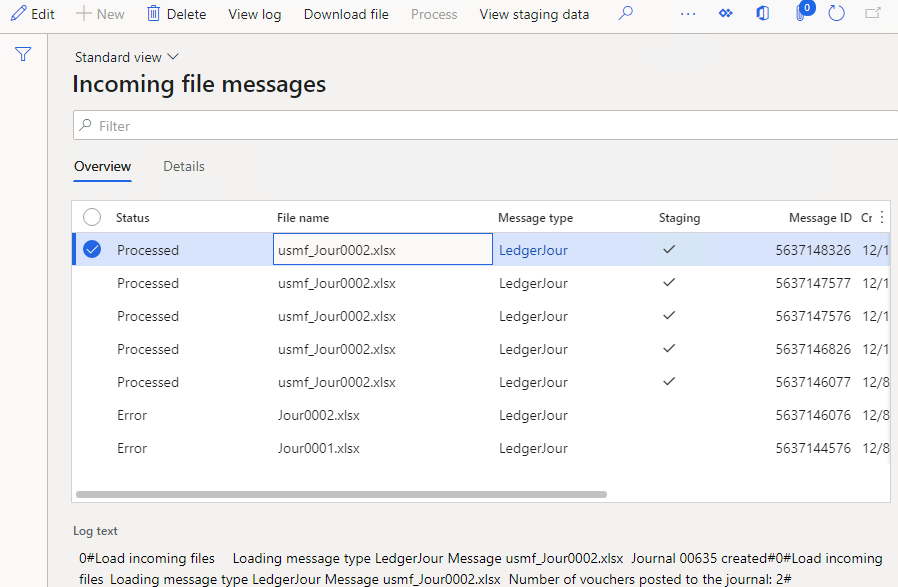This screenshot has width=898, height=587.
Task: Click the Office app icon
Action: click(x=763, y=13)
